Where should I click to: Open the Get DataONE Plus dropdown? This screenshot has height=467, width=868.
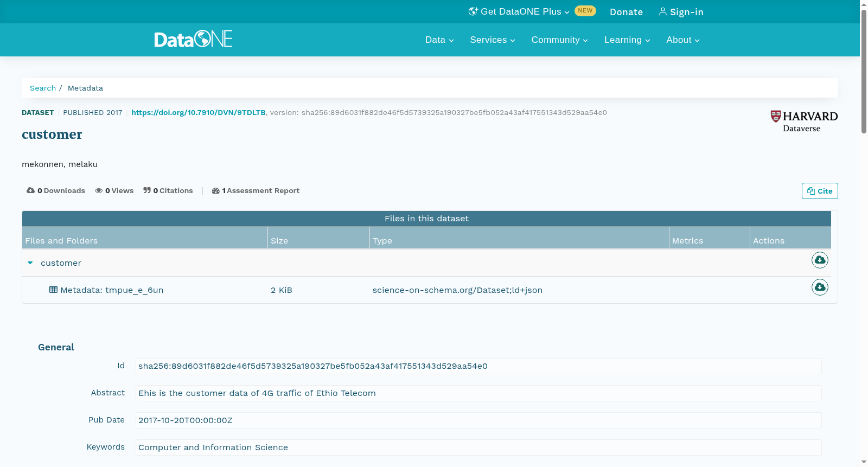pos(519,11)
